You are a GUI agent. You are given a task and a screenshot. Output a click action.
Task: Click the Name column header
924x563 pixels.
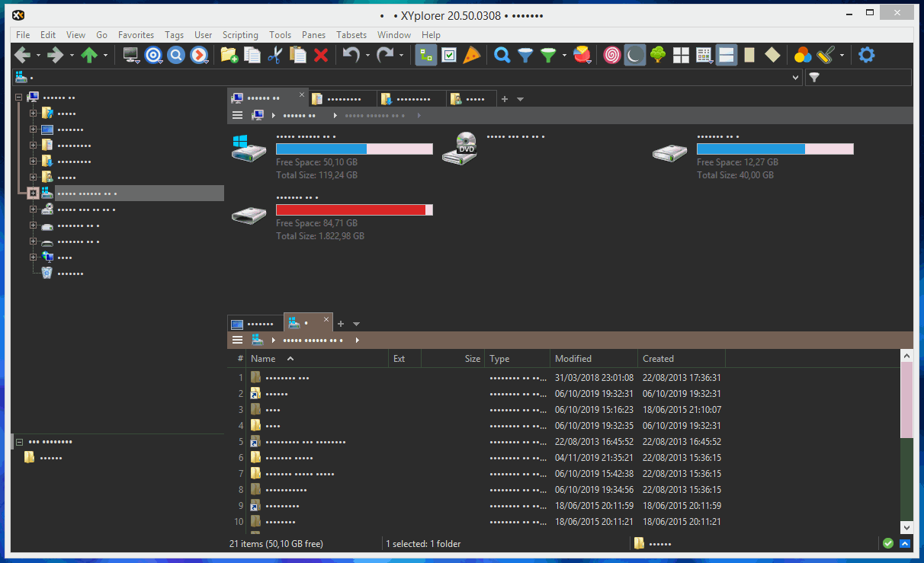click(264, 359)
